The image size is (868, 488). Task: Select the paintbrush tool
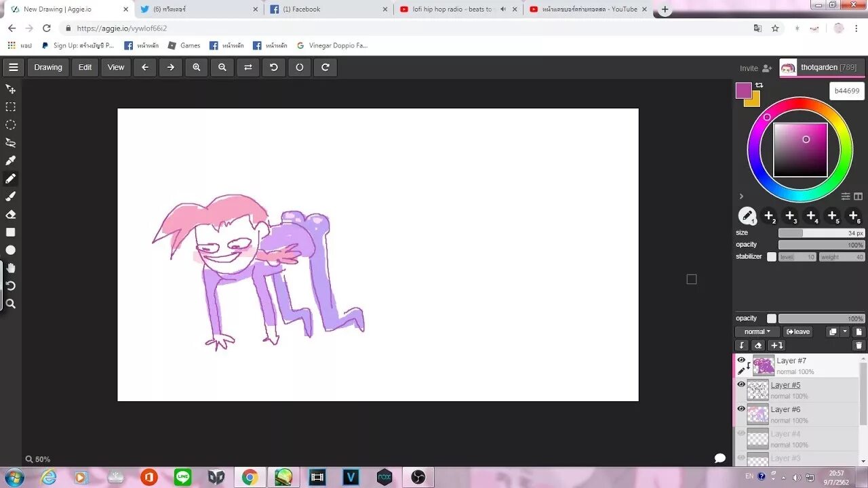tap(11, 197)
